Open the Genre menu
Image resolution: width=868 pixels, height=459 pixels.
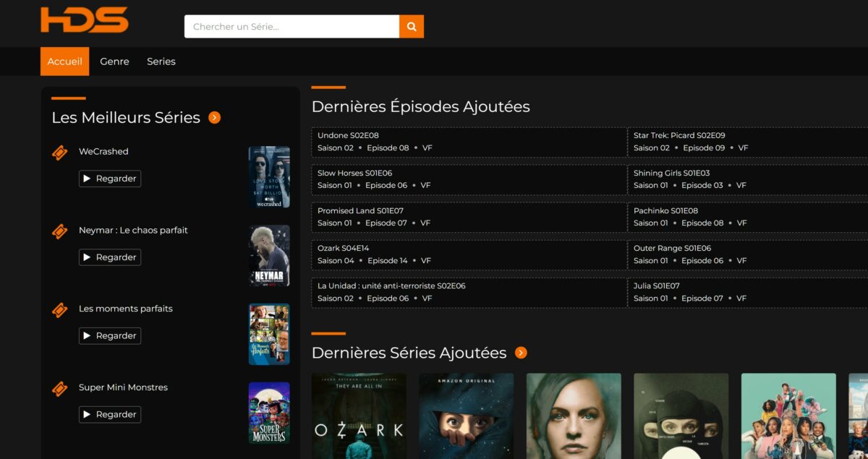114,61
